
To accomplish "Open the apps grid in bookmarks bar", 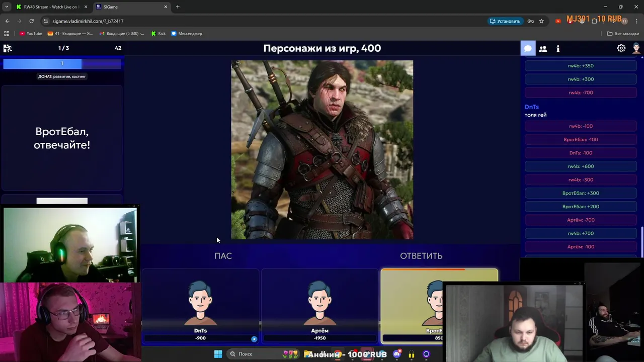I will [7, 34].
